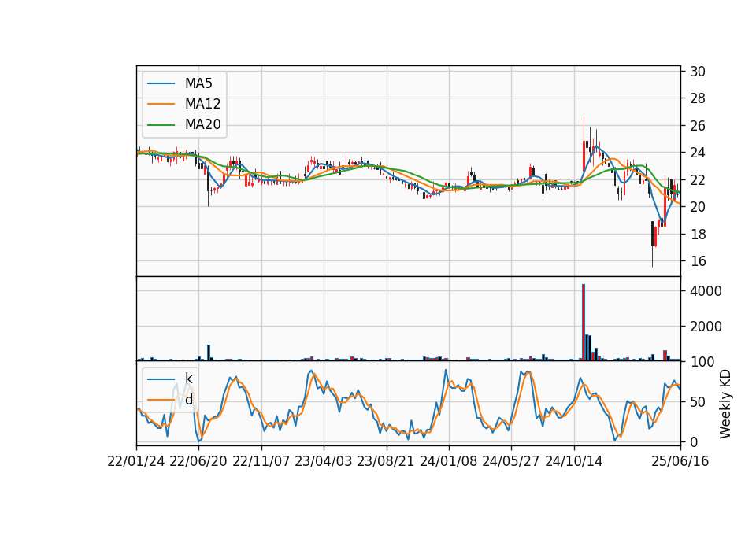Viewport: 756px width, 543px height.
Task: Click the green MA20 legend line sample
Action: click(x=161, y=125)
